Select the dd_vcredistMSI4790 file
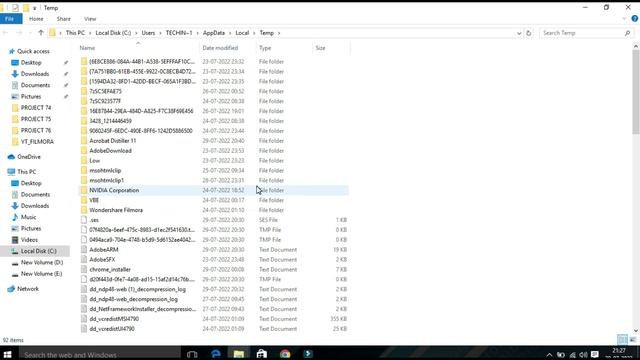The height and width of the screenshot is (360, 640). (114, 319)
